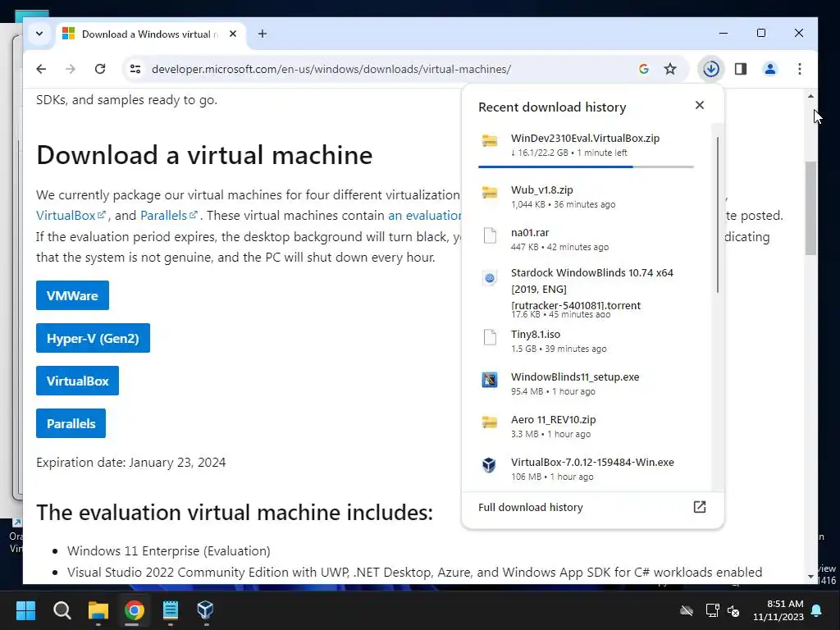Image resolution: width=840 pixels, height=630 pixels.
Task: Click the VirtualBox-7.0.12 installer icon
Action: pos(490,465)
